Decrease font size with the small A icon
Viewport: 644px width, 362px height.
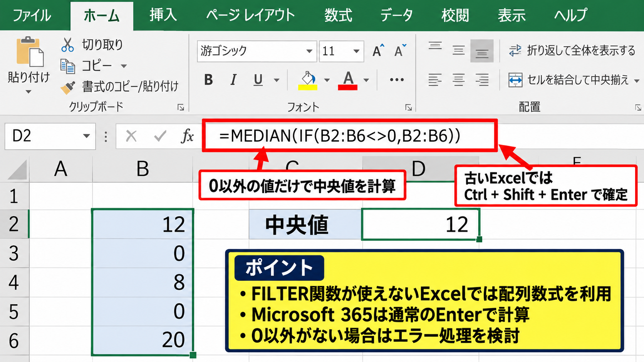[400, 51]
